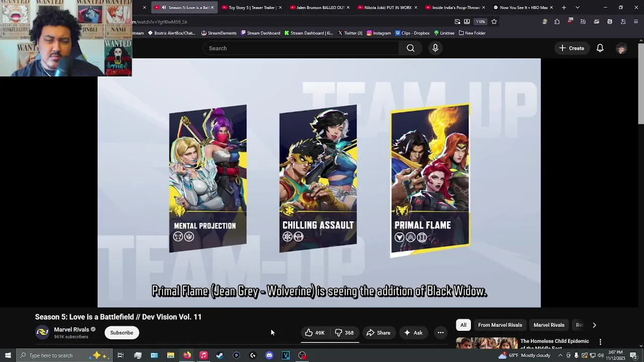644x362 pixels.
Task: Open Twitter (X) bookmark
Action: (350, 33)
